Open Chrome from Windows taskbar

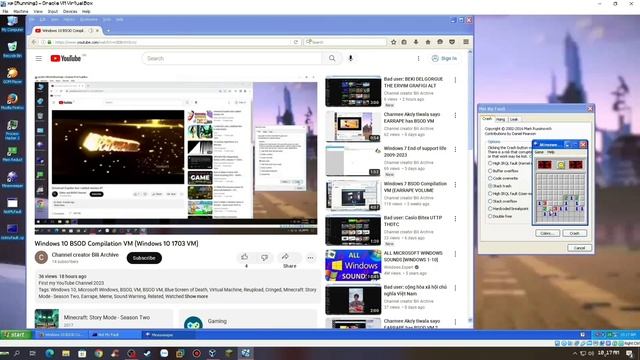98,353
